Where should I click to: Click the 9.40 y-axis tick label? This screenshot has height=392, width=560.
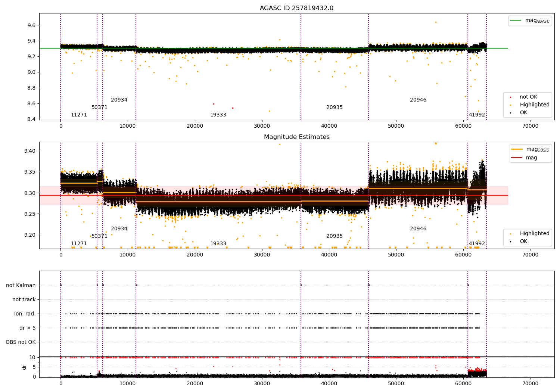point(30,151)
